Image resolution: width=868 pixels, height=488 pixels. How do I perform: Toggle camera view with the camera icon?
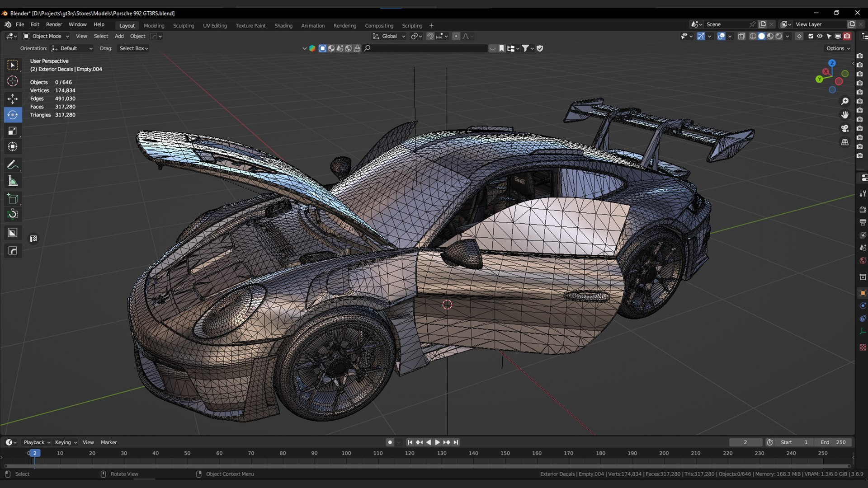coord(844,128)
